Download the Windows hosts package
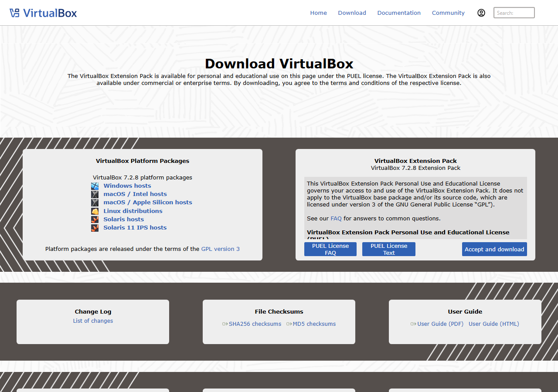 click(127, 186)
